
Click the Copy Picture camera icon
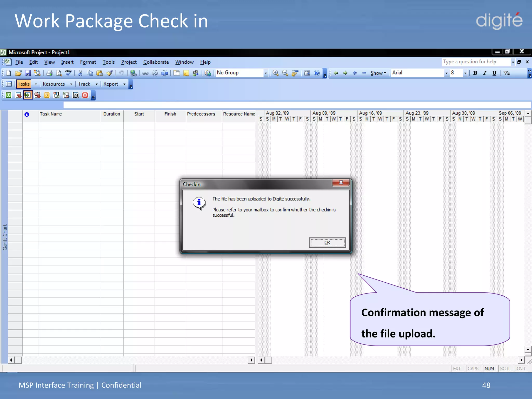[x=307, y=73]
